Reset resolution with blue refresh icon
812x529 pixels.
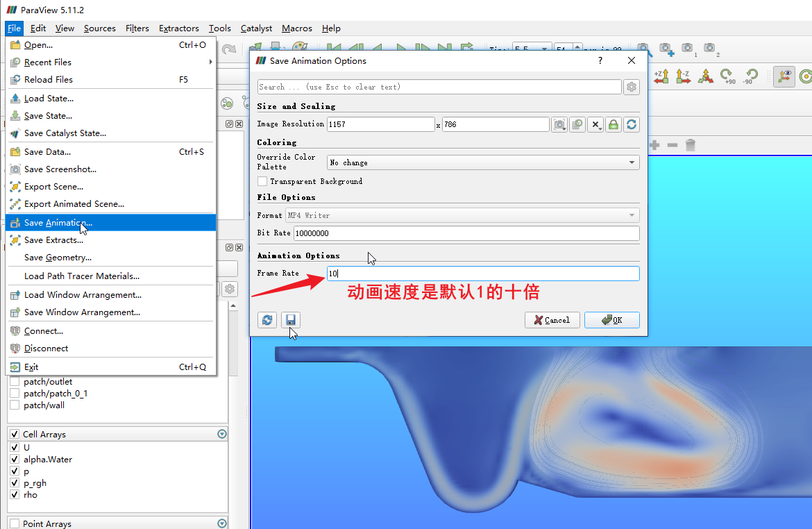coord(632,124)
